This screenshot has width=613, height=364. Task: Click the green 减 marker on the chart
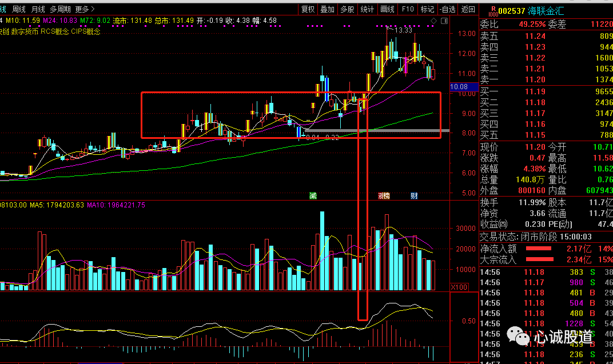[313, 195]
